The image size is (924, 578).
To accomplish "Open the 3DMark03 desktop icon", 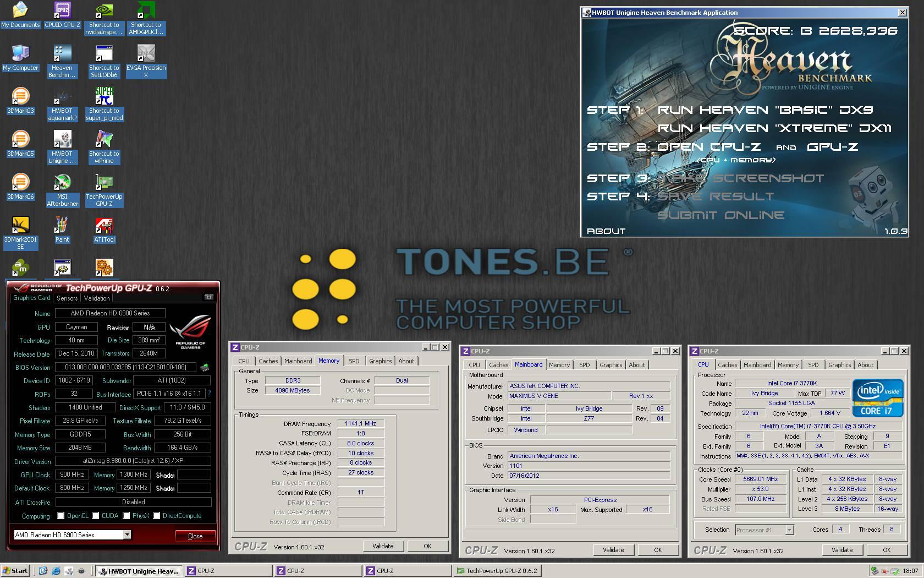I will tap(20, 101).
